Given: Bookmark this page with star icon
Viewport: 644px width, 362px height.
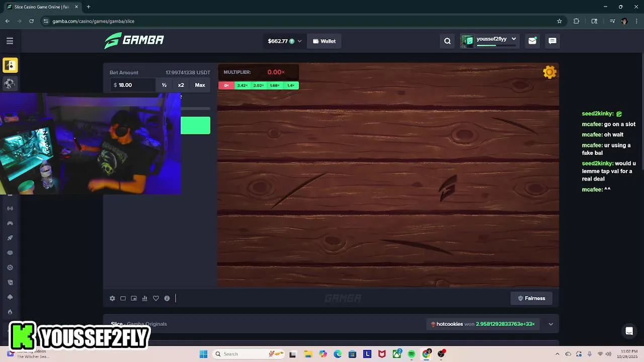Looking at the screenshot, I should [x=559, y=21].
